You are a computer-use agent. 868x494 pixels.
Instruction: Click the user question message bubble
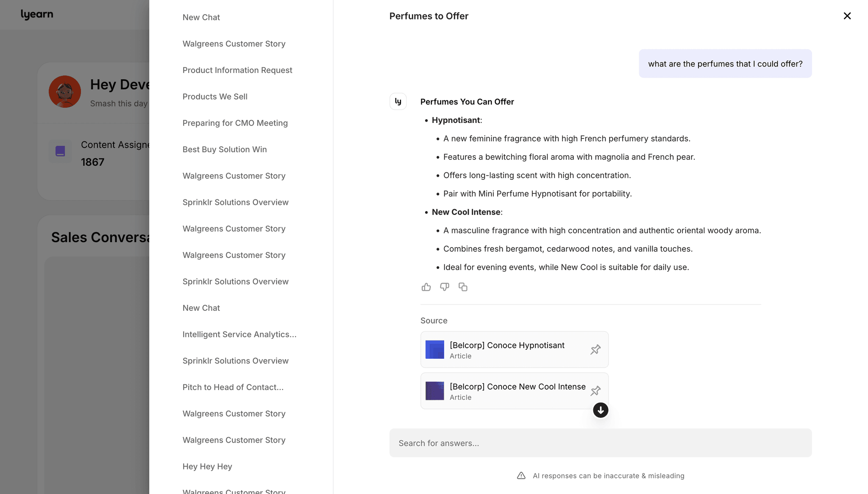coord(725,64)
